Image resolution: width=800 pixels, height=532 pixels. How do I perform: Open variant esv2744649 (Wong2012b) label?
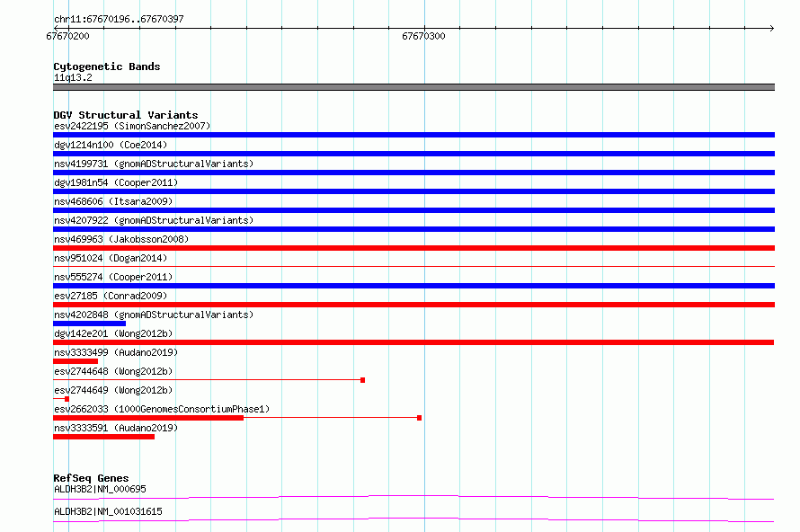(113, 390)
